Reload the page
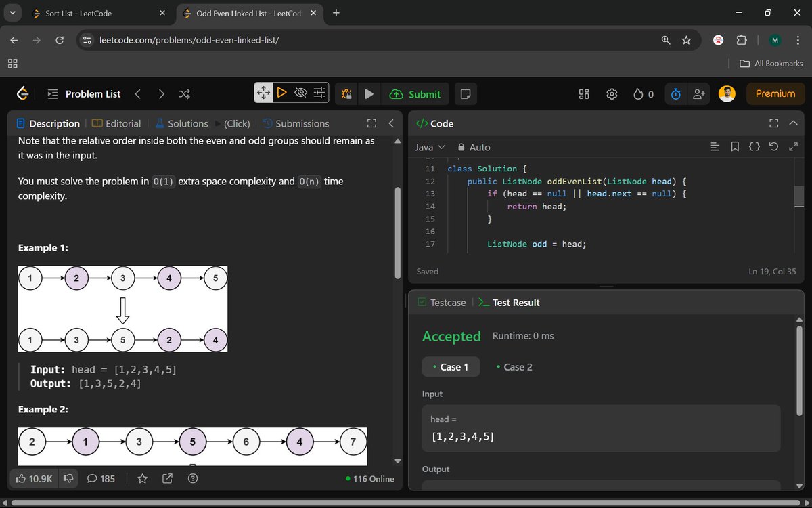The image size is (812, 508). coord(60,41)
